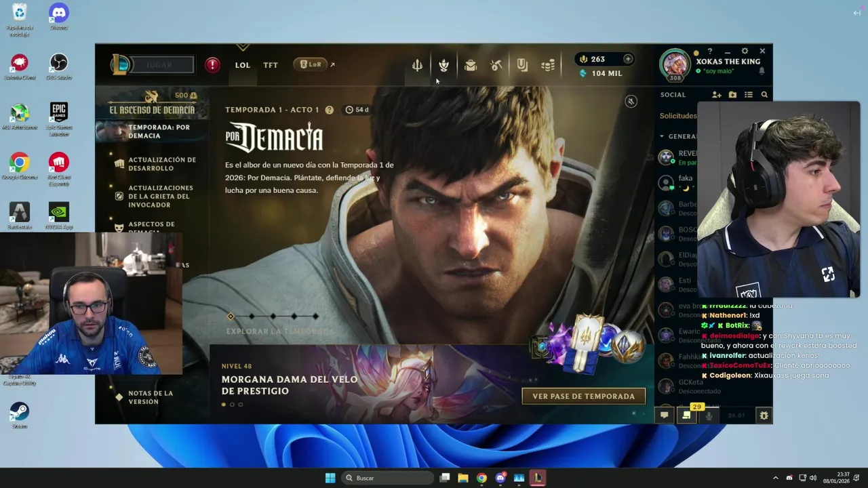868x488 pixels.
Task: Open File Explorer from taskbar
Action: point(462,478)
